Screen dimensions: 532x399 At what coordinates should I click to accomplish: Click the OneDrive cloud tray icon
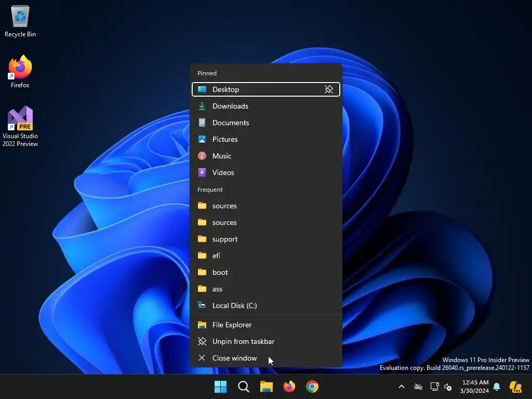(x=418, y=387)
